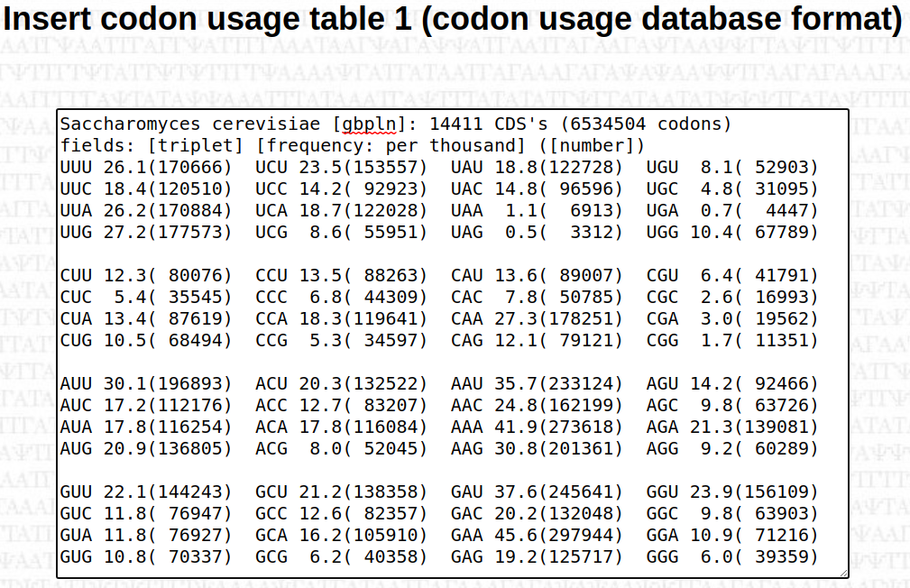Place cursor on the UGA codon
910x588 pixels.
(662, 211)
